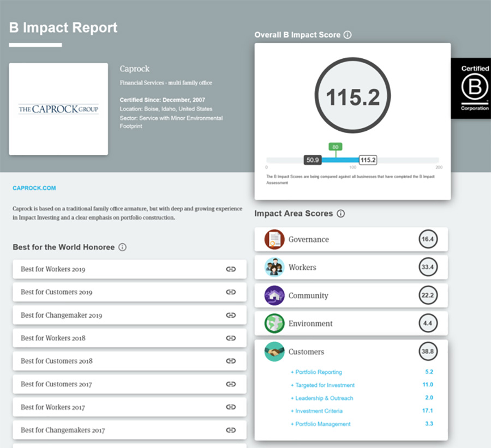The height and width of the screenshot is (448, 491).
Task: Open the link icon for Best for Customers 2019
Action: (231, 292)
